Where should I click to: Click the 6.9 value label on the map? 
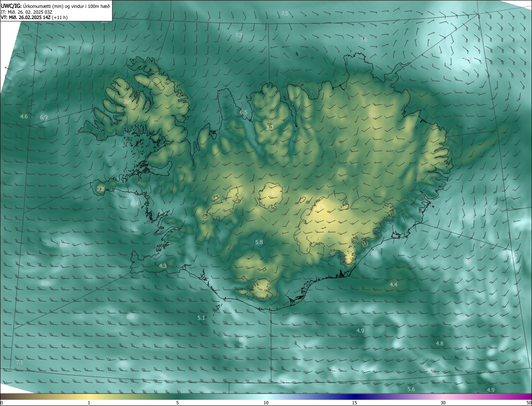[44, 118]
